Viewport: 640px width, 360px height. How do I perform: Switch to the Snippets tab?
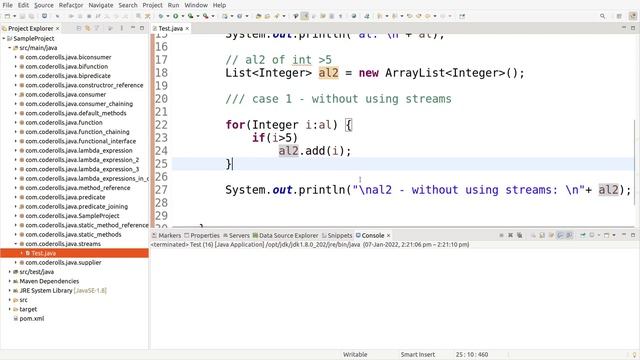(337, 236)
